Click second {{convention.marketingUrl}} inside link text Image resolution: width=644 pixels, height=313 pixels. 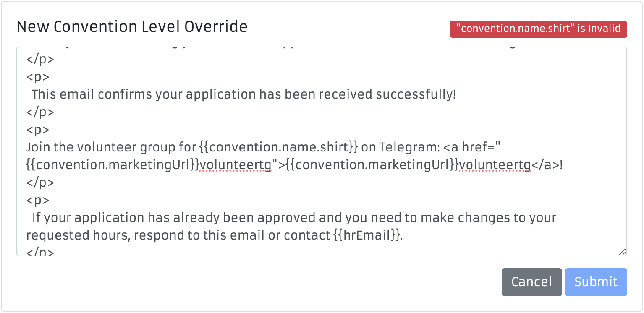372,165
